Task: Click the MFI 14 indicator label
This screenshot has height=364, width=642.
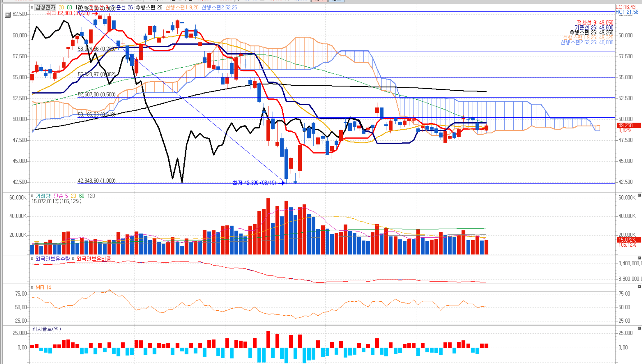Action: point(43,287)
